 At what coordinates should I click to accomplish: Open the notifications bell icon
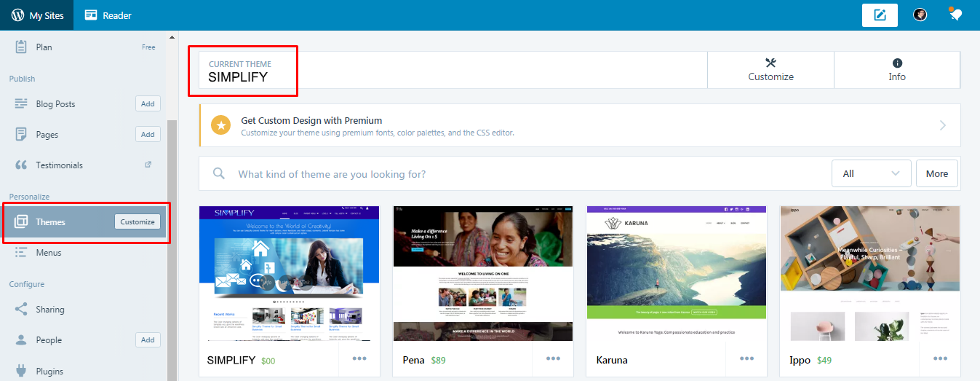click(x=956, y=15)
